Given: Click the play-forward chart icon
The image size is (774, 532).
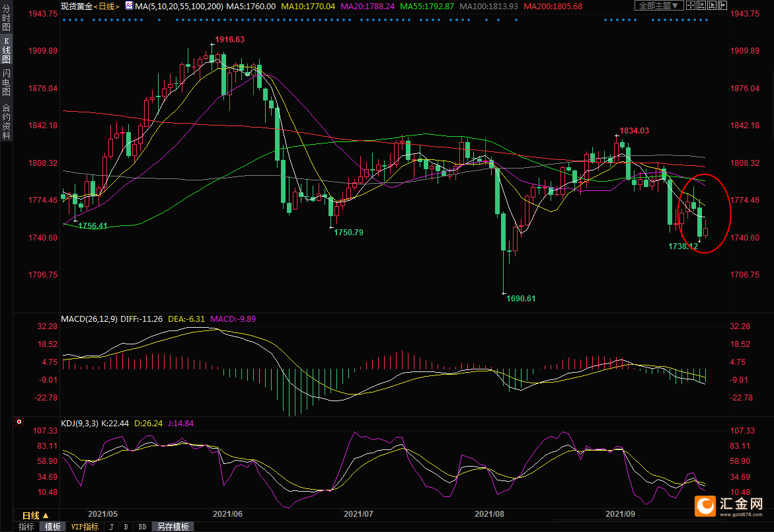Looking at the screenshot, I should point(711,5).
